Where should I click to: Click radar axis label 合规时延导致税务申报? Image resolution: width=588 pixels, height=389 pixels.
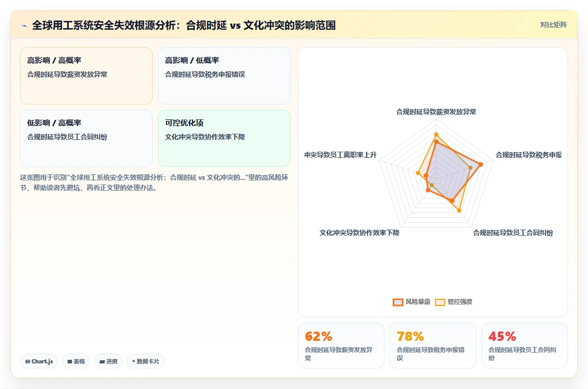tap(529, 155)
